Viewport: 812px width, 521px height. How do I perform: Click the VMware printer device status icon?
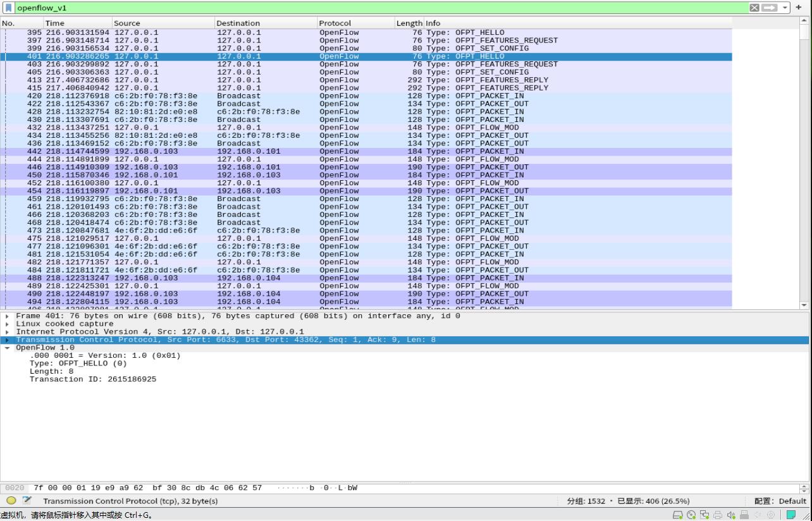tap(718, 515)
